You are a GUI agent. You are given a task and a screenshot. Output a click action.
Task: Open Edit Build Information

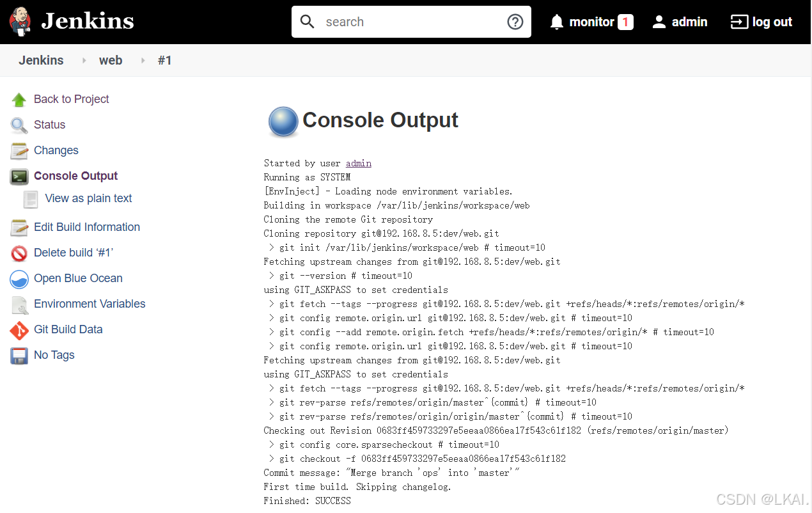[x=86, y=226]
